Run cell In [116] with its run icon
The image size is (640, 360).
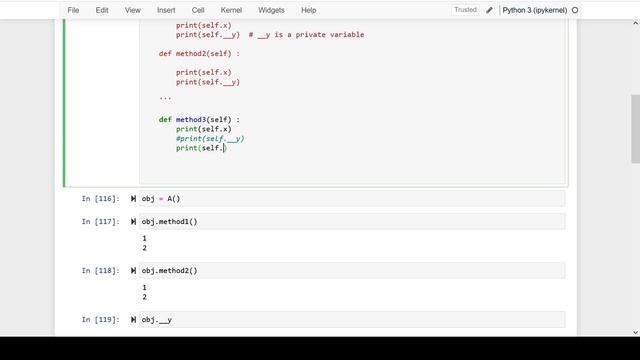(x=133, y=199)
